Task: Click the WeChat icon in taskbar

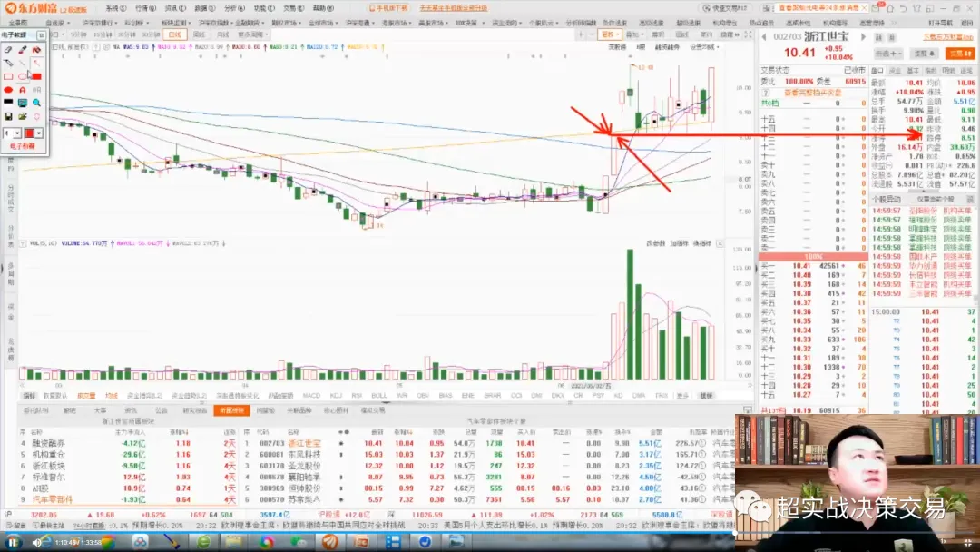Action: pos(298,542)
